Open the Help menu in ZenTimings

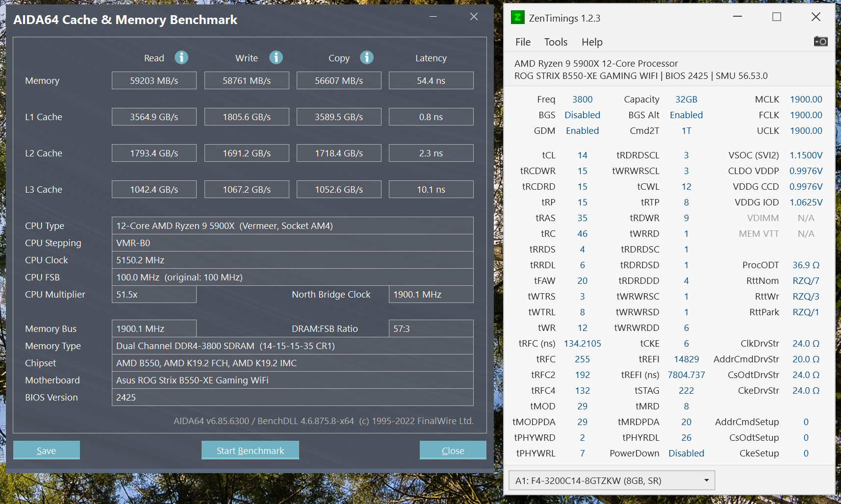592,42
